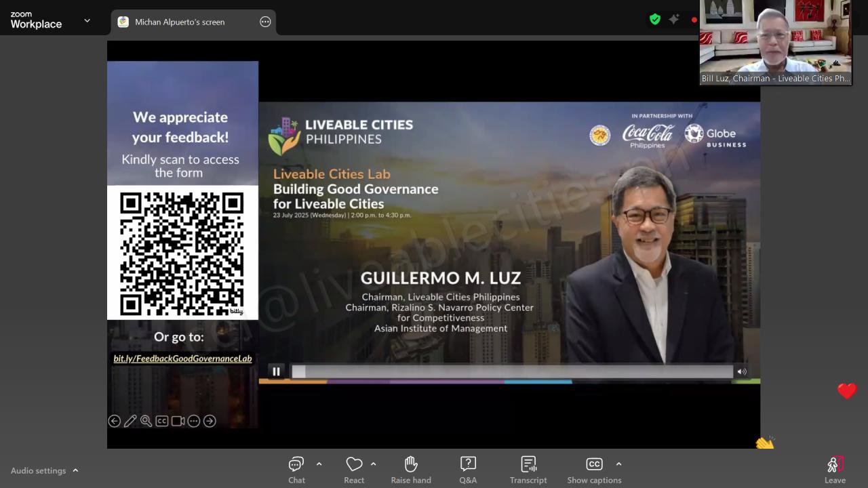The width and height of the screenshot is (868, 488).
Task: Open Audio settings
Action: (x=38, y=470)
